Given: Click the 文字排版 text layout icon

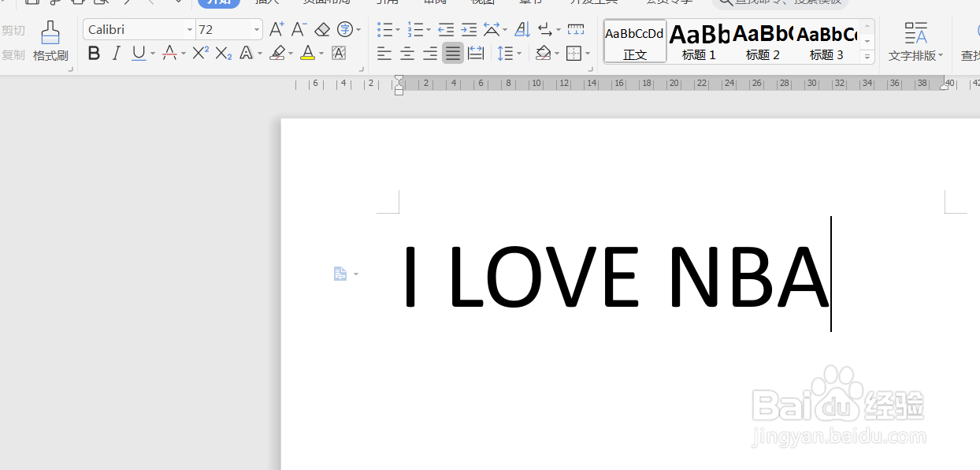Looking at the screenshot, I should tap(915, 33).
